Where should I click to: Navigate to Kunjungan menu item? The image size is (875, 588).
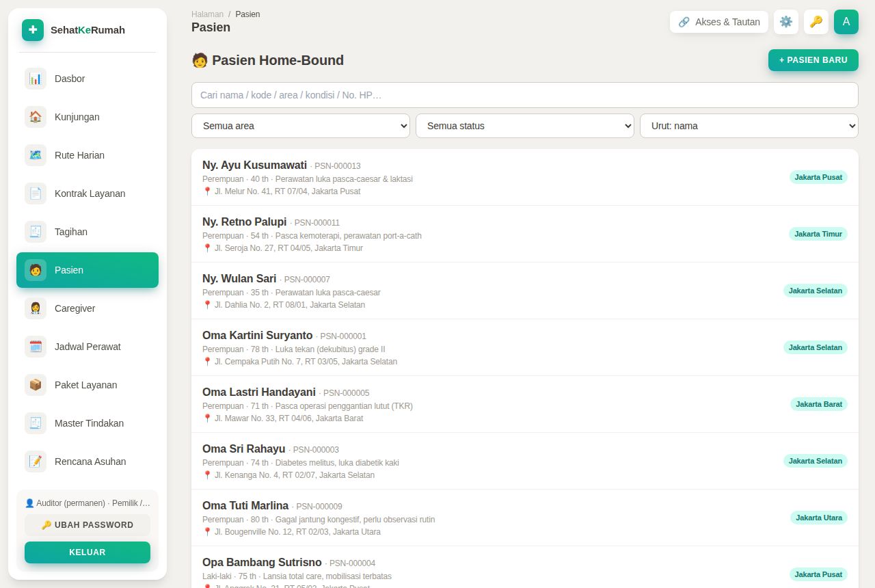tap(87, 117)
